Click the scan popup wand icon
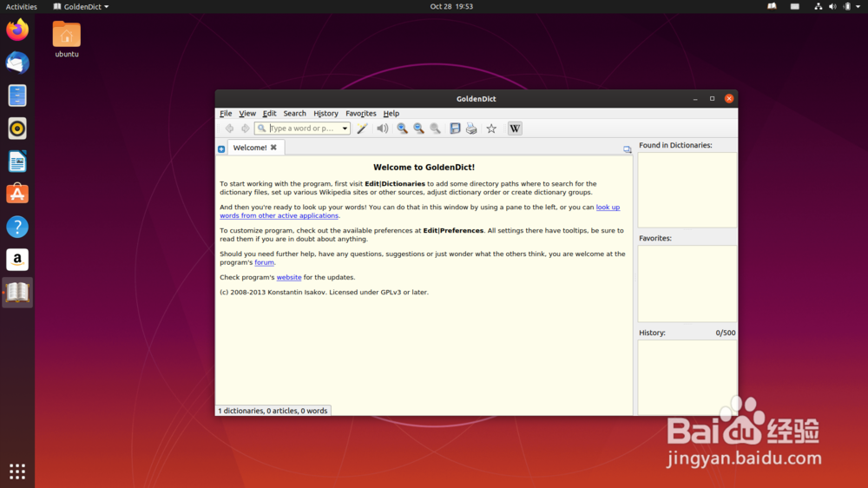Viewport: 868px width, 488px height. tap(362, 129)
